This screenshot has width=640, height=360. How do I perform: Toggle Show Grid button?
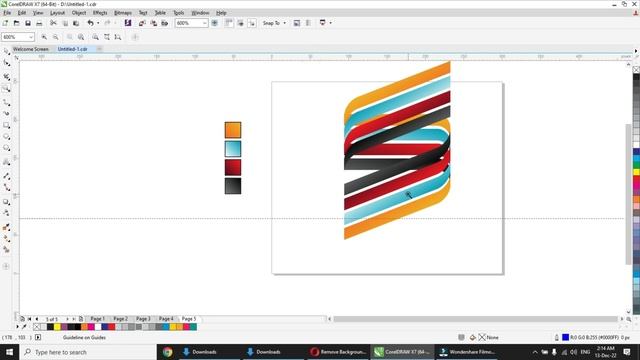point(240,23)
